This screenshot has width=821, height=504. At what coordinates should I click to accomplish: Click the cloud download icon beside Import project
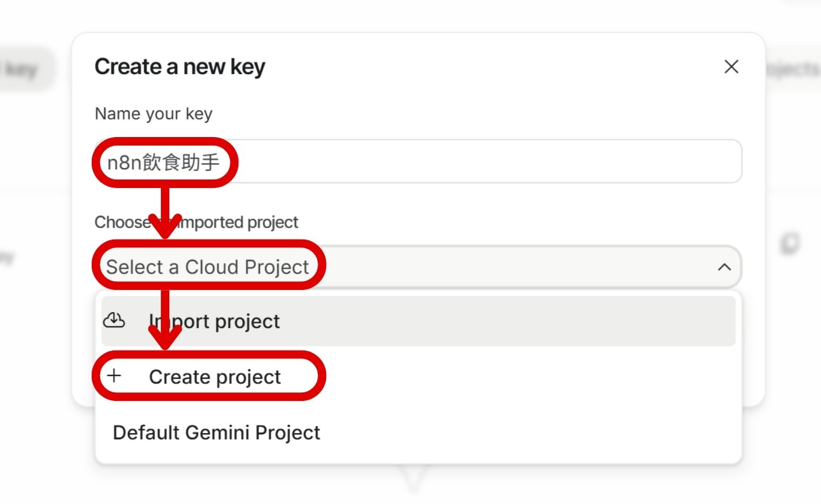pos(114,321)
